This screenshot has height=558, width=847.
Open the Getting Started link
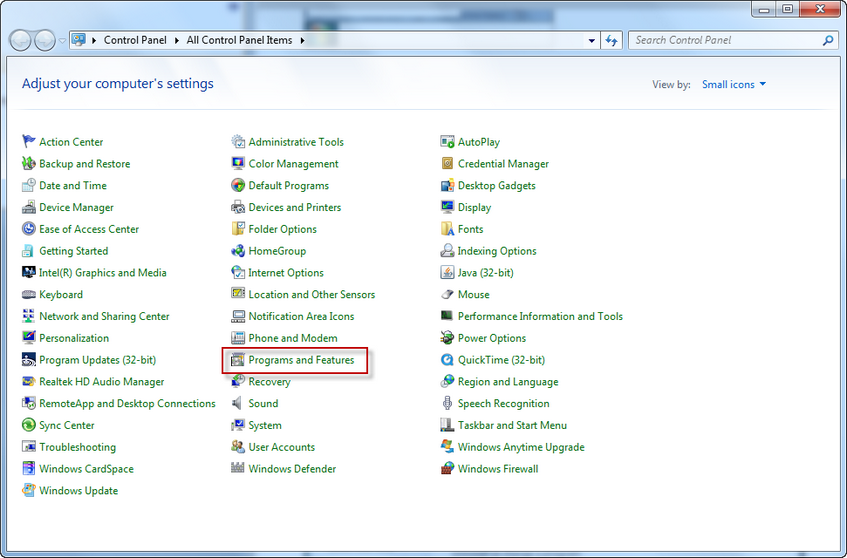click(73, 251)
